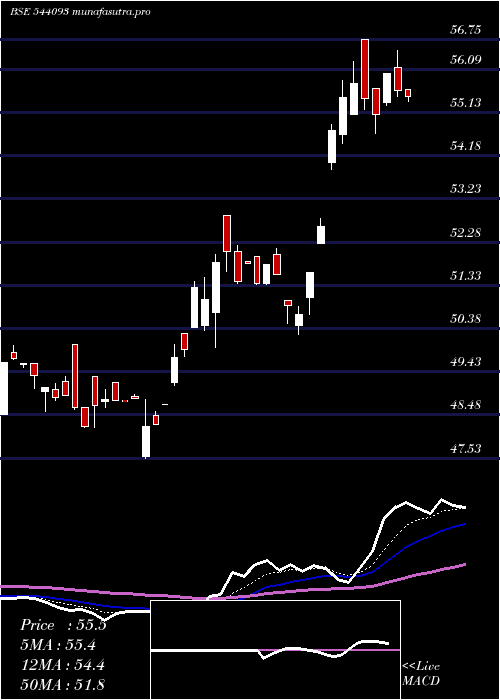Click the 53.23 price level label
The height and width of the screenshot is (700, 500).
pyautogui.click(x=465, y=189)
